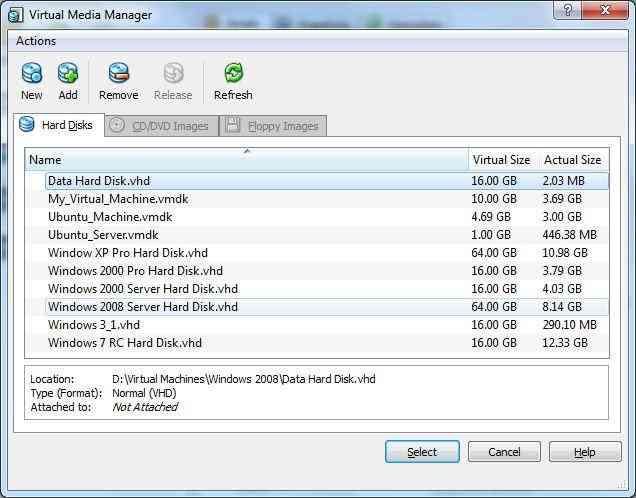Click the Release toolbar icon
The width and height of the screenshot is (636, 498).
point(173,74)
